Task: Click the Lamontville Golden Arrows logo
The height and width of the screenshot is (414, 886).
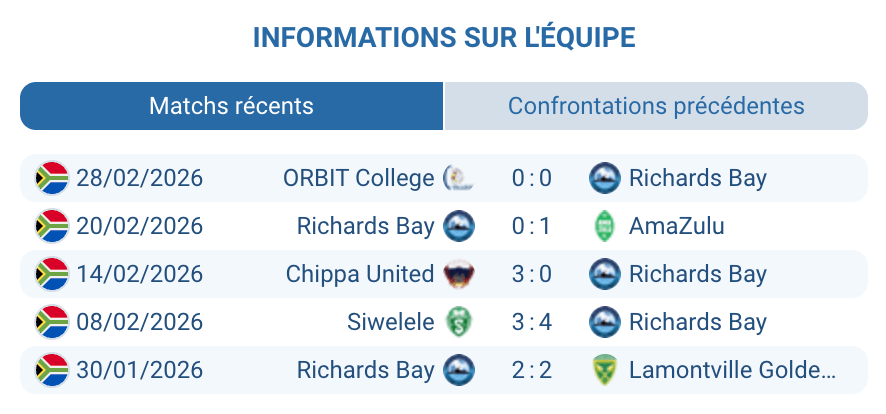Action: tap(604, 370)
